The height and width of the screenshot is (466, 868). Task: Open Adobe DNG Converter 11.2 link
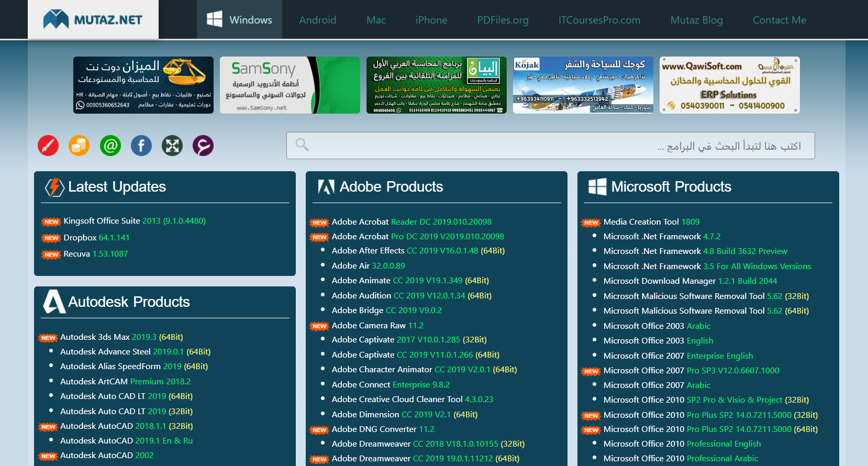click(383, 429)
